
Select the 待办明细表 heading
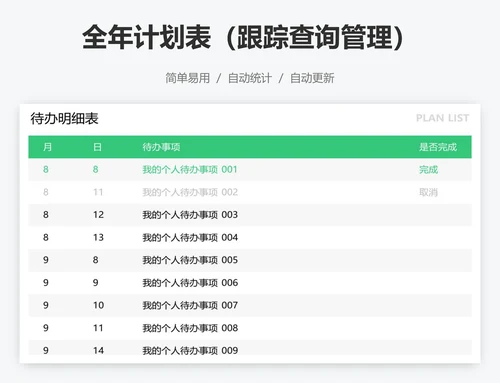point(64,118)
